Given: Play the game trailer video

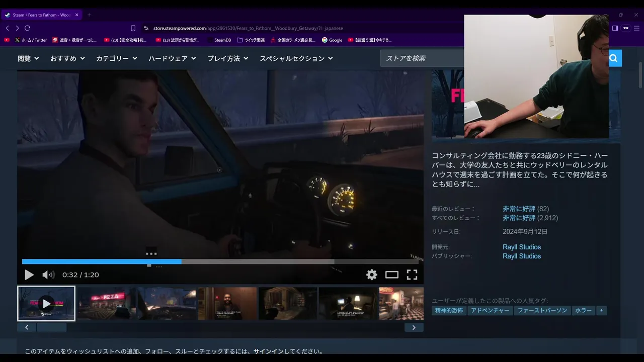Looking at the screenshot, I should click(x=29, y=275).
